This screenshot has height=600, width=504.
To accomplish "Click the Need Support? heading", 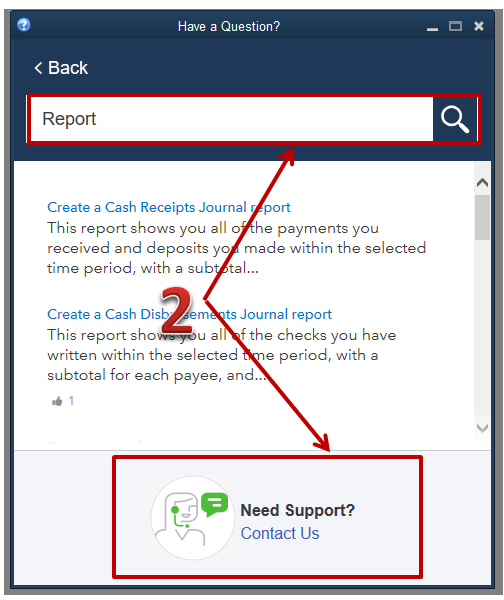I will coord(298,510).
